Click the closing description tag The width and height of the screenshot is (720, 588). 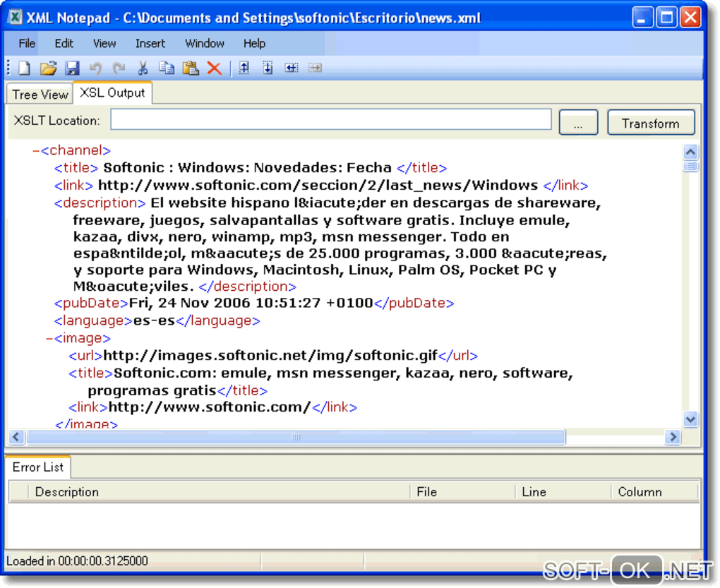pyautogui.click(x=248, y=287)
